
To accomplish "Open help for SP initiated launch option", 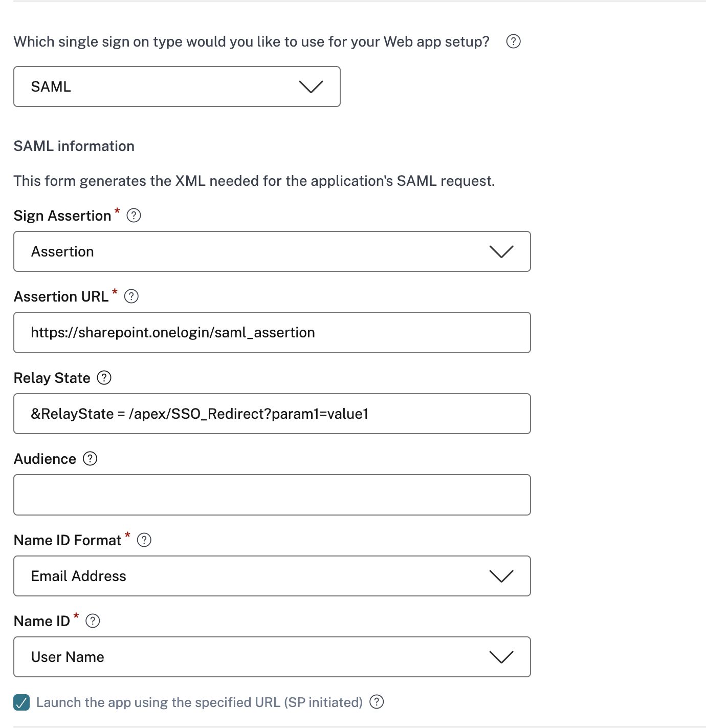I will pos(377,702).
